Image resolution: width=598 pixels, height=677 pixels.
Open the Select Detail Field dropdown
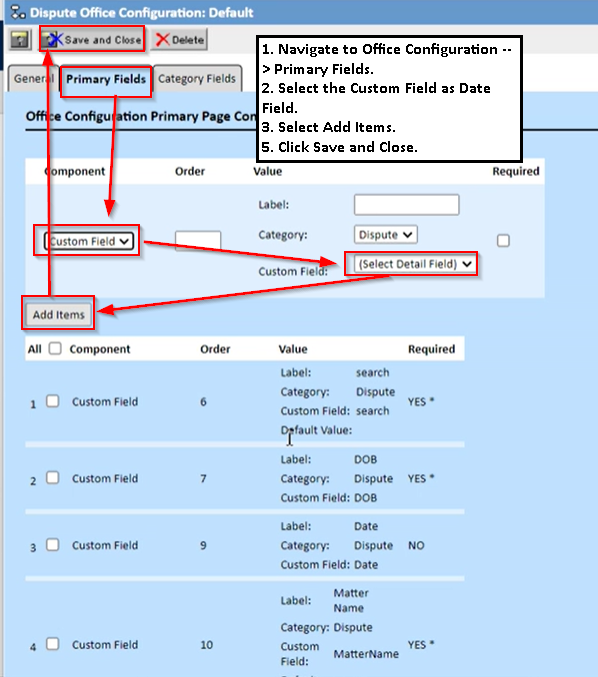[414, 264]
